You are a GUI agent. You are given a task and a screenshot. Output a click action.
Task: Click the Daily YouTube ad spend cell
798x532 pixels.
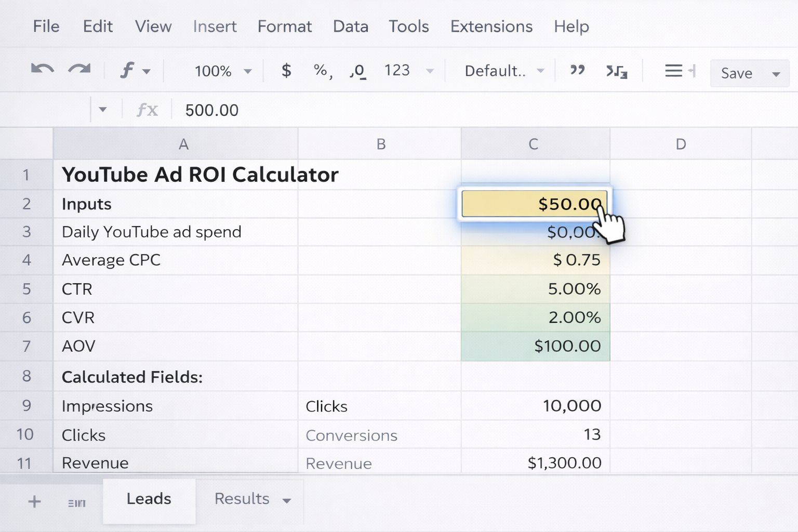[x=176, y=232]
